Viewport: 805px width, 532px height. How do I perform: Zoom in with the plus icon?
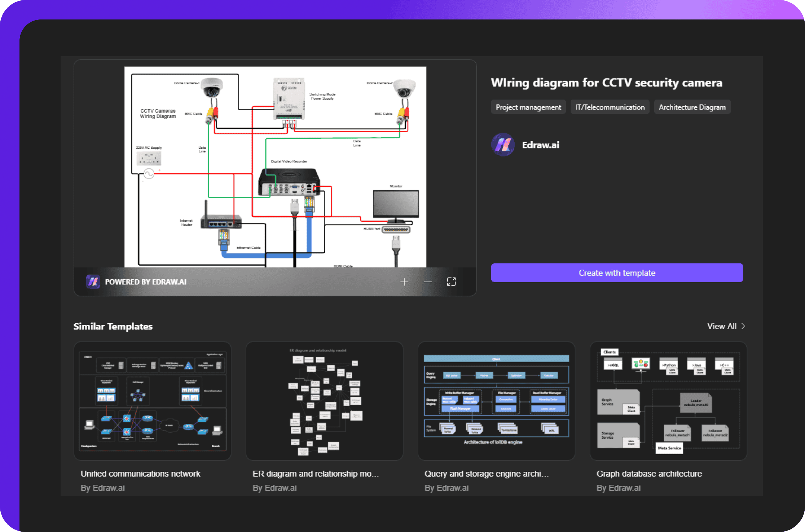(x=404, y=282)
